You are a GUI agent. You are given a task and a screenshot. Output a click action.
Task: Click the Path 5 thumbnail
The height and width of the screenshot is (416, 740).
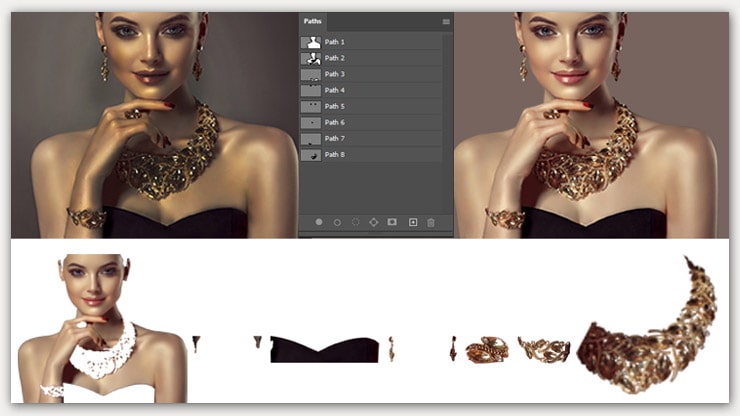(x=310, y=106)
